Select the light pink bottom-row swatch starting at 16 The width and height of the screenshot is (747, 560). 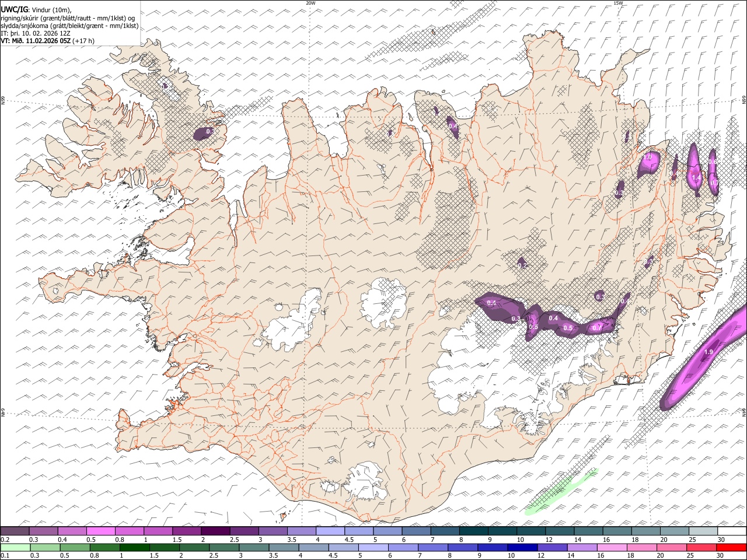(x=612, y=548)
